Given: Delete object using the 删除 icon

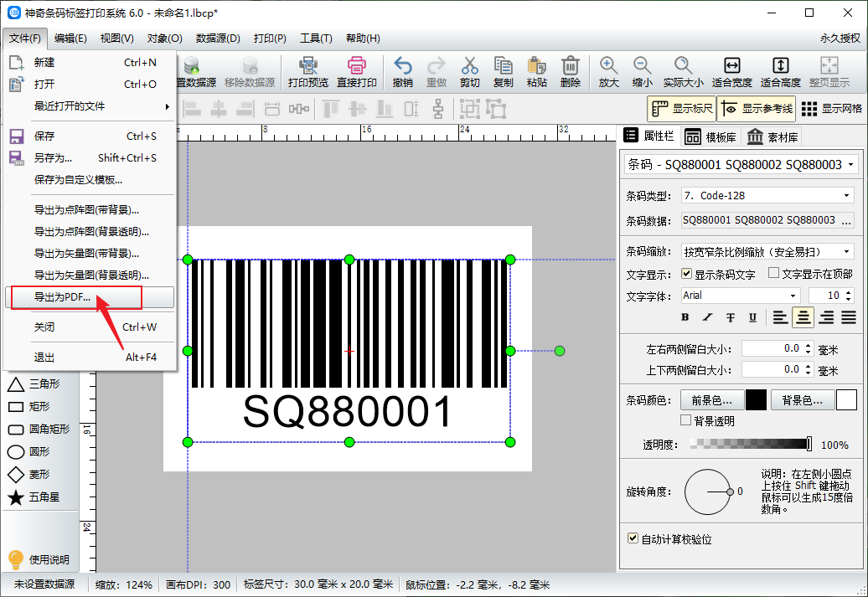Looking at the screenshot, I should point(571,72).
